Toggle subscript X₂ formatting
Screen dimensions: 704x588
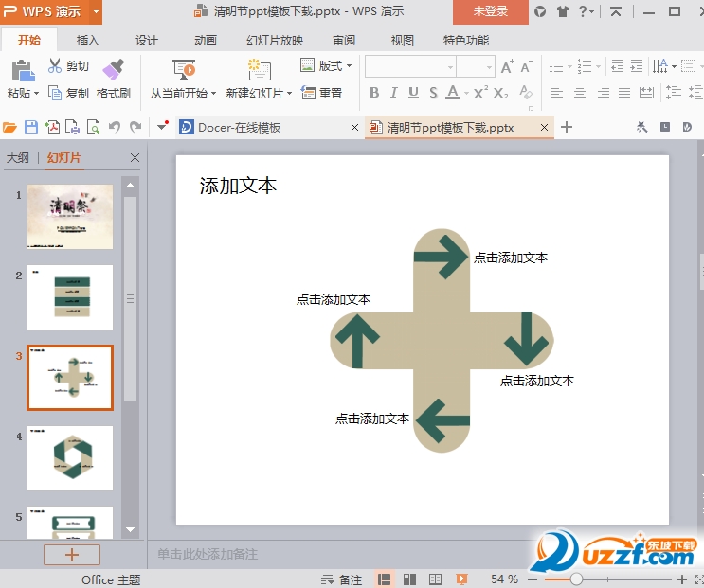[500, 94]
